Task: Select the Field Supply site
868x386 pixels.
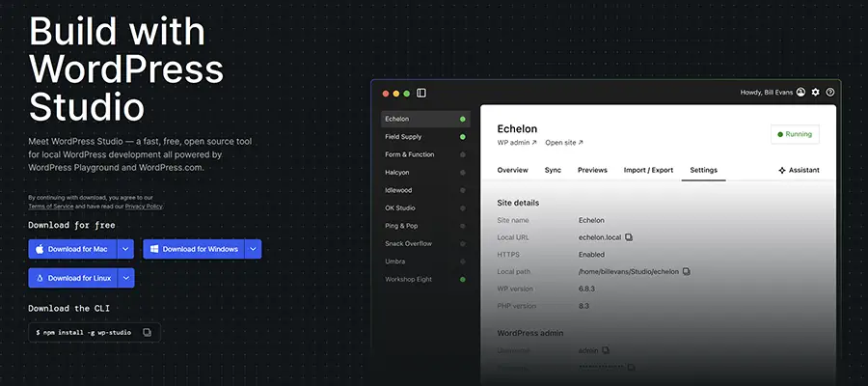Action: 425,137
